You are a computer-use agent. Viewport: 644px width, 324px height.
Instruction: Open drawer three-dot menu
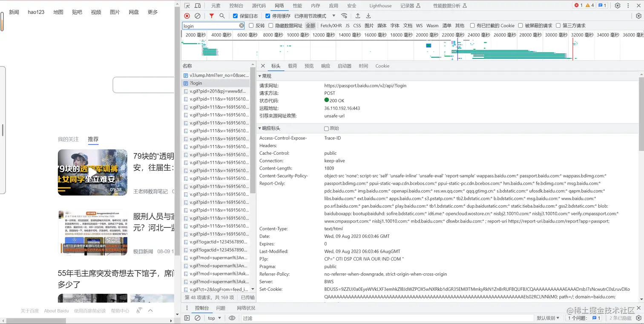coord(187,308)
